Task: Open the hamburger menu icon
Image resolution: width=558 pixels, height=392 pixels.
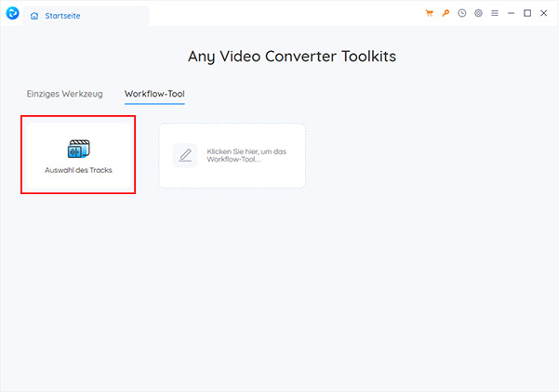Action: (x=495, y=14)
